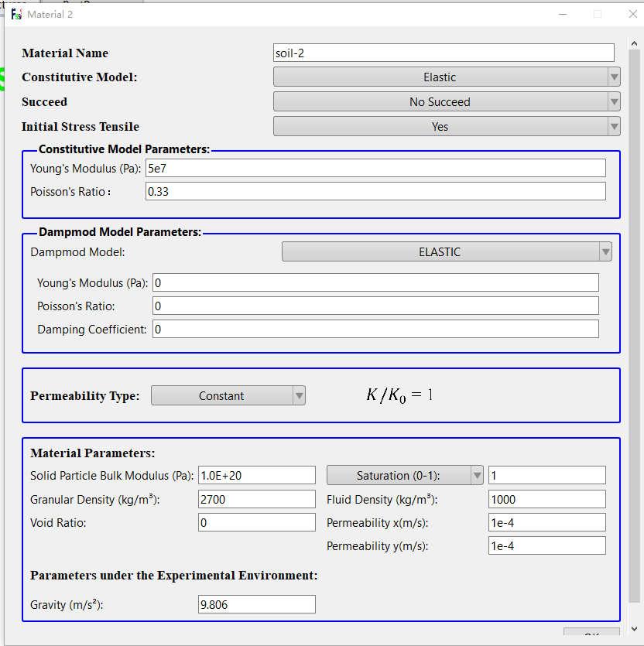644x646 pixels.
Task: Click the Gravity field with 9.806
Action: 257,604
